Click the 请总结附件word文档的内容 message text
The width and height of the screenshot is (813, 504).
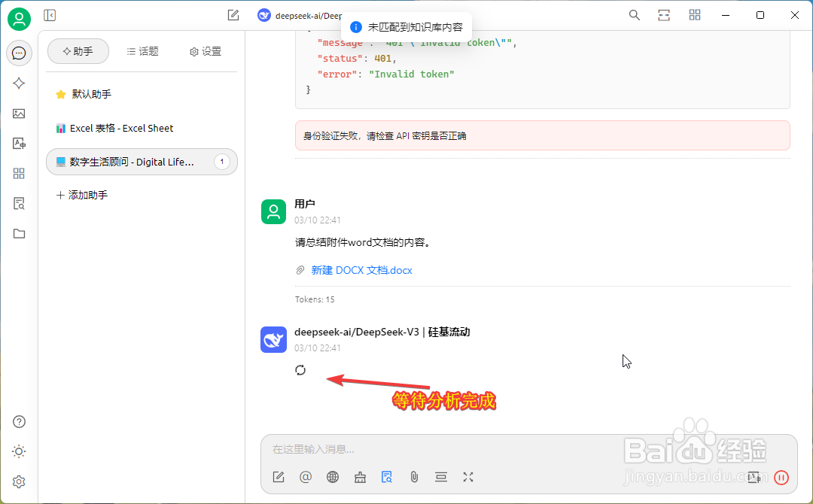pos(362,242)
